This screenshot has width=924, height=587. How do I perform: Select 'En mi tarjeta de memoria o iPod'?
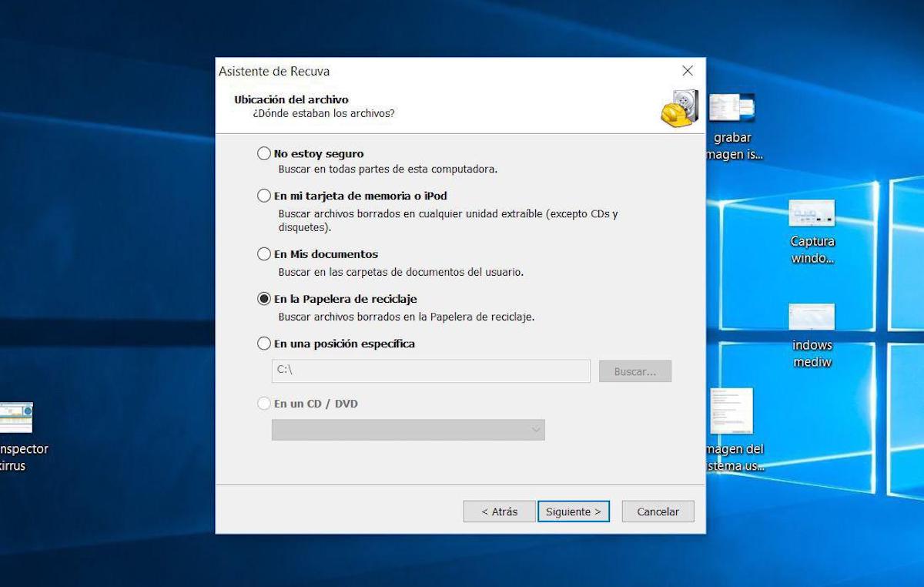tap(264, 196)
